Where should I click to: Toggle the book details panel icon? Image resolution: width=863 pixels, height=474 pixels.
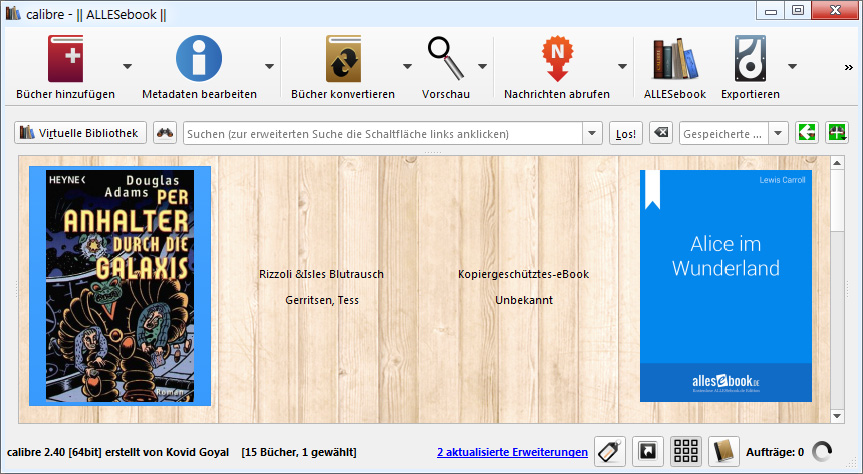pyautogui.click(x=723, y=451)
